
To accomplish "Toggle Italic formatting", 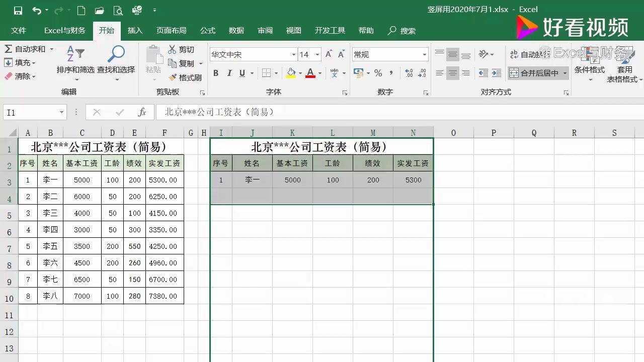I will click(229, 73).
